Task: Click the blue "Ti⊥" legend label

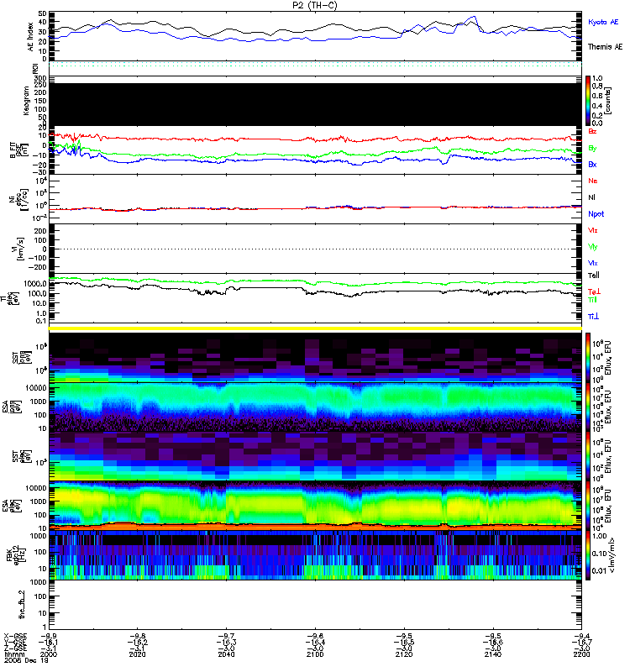Action: pyautogui.click(x=593, y=317)
